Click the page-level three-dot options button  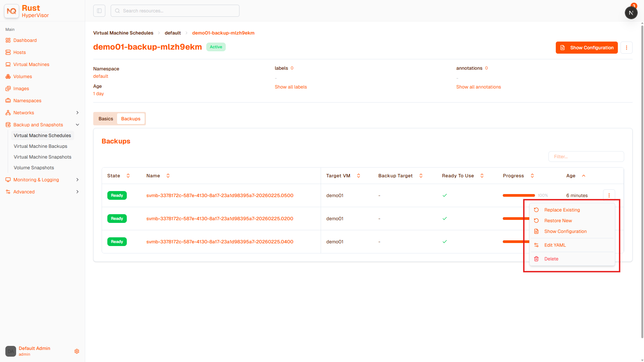[x=626, y=48]
